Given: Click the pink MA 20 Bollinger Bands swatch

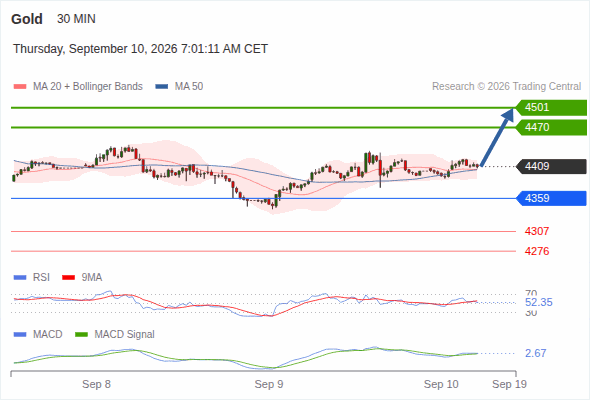Looking at the screenshot, I should (x=20, y=87).
